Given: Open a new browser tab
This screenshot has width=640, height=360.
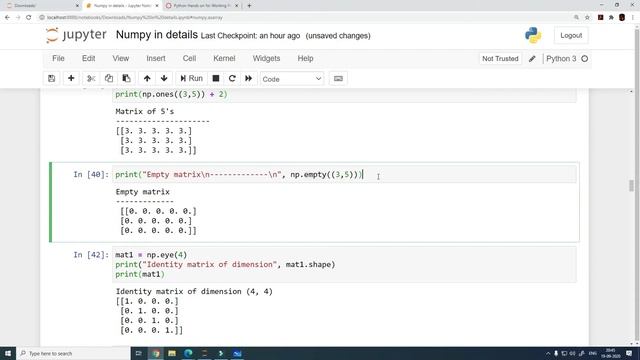Looking at the screenshot, I should tap(249, 6).
